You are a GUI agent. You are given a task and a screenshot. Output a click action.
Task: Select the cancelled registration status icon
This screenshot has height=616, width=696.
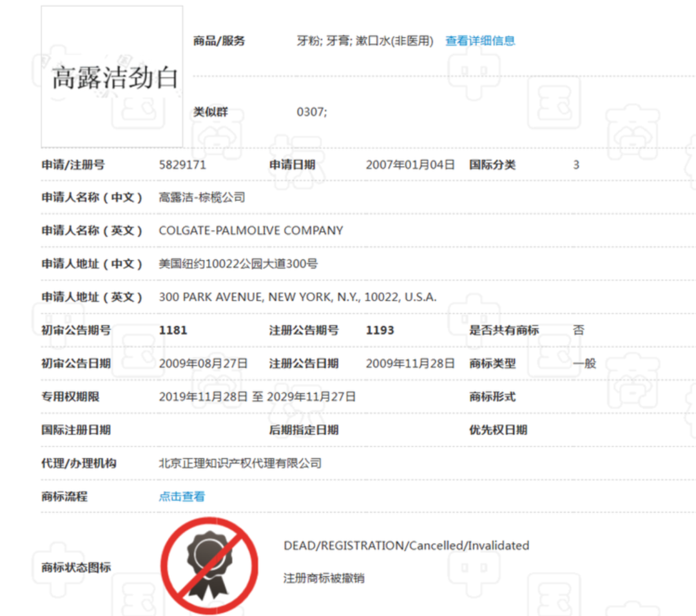point(209,565)
